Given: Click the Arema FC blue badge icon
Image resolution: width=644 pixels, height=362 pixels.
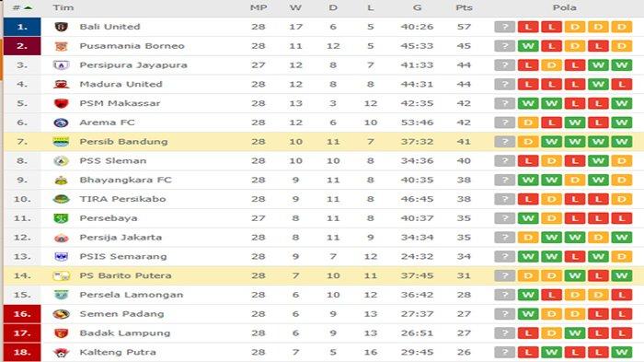Looking at the screenshot, I should click(x=62, y=123).
